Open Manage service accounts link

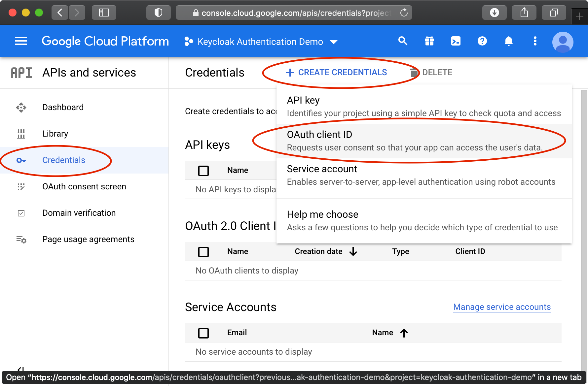pos(501,307)
